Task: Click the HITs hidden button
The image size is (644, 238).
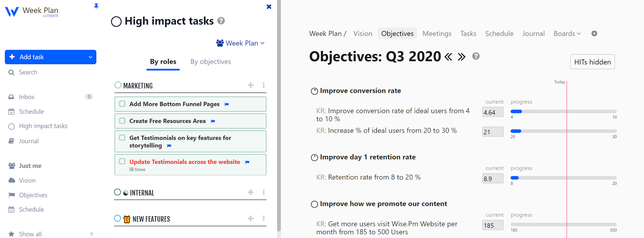Action: click(592, 62)
